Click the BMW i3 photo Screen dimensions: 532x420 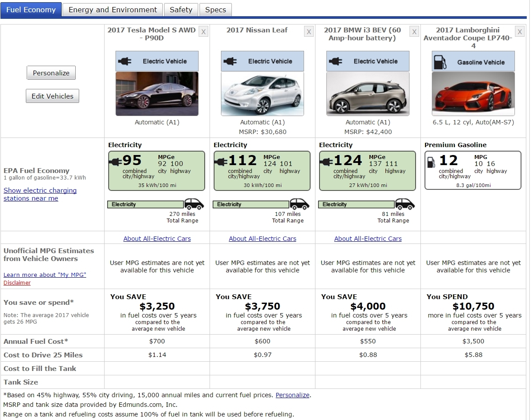pyautogui.click(x=368, y=94)
